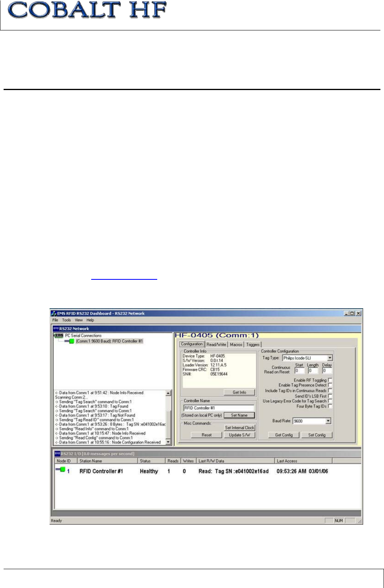Switch to the Macros tab
384x588 pixels.
coord(236,344)
